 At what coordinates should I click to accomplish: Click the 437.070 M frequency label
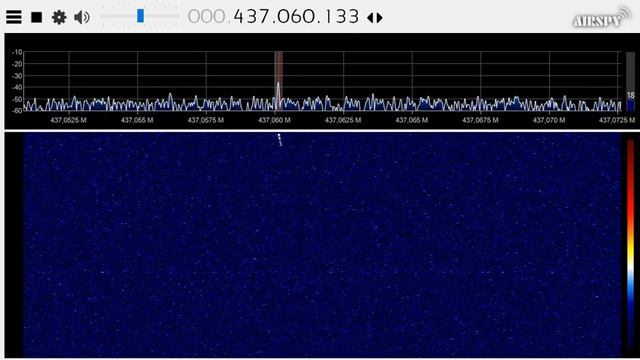click(x=549, y=120)
